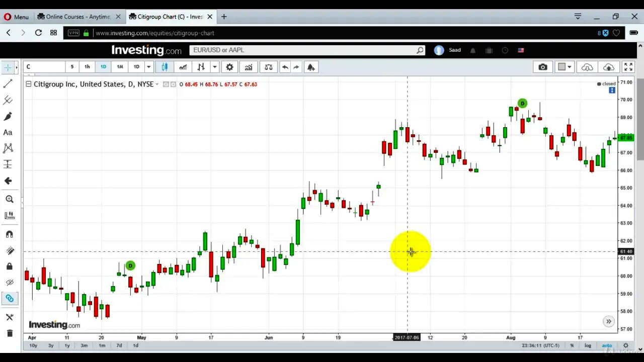Select the measure ruler tool
Image resolution: width=644 pixels, height=362 pixels.
[x=9, y=215]
